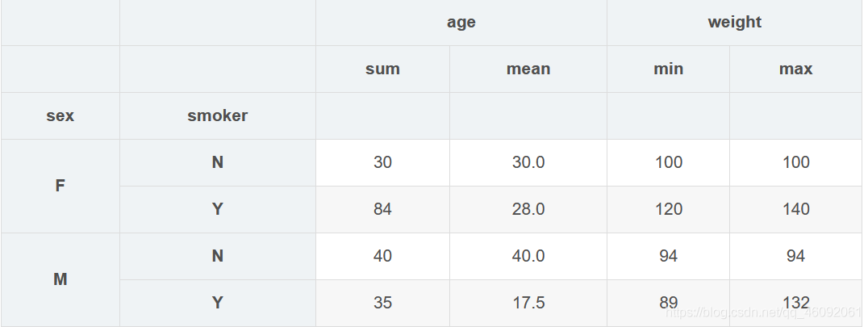This screenshot has width=868, height=327.
Task: Select the mean cell showing 17.5
Action: tap(528, 303)
